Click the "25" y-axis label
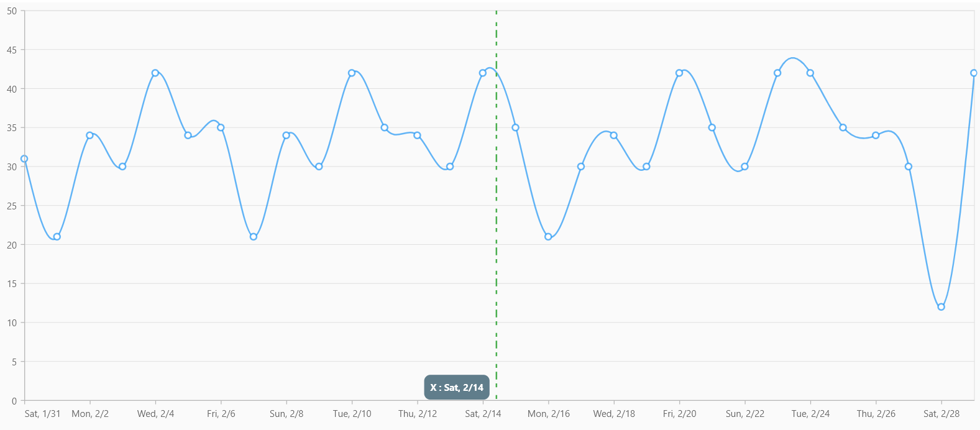980x430 pixels. (12, 206)
